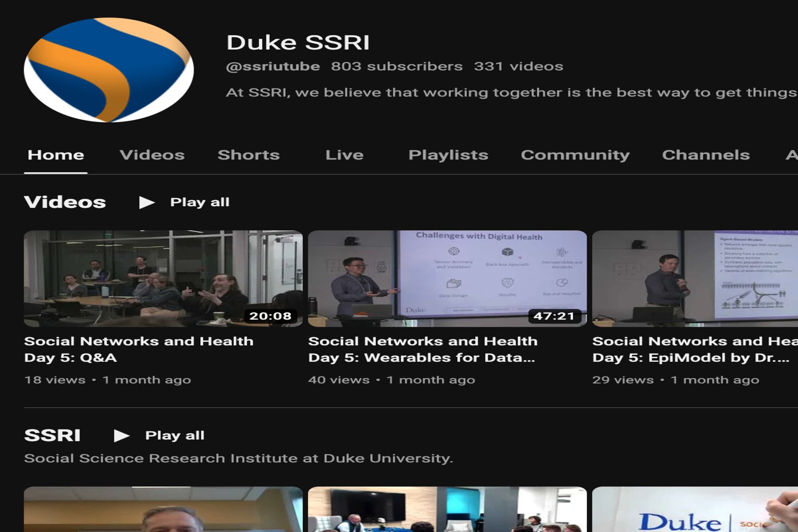Switch to the Shorts tab
The height and width of the screenshot is (532, 798).
pyautogui.click(x=249, y=155)
